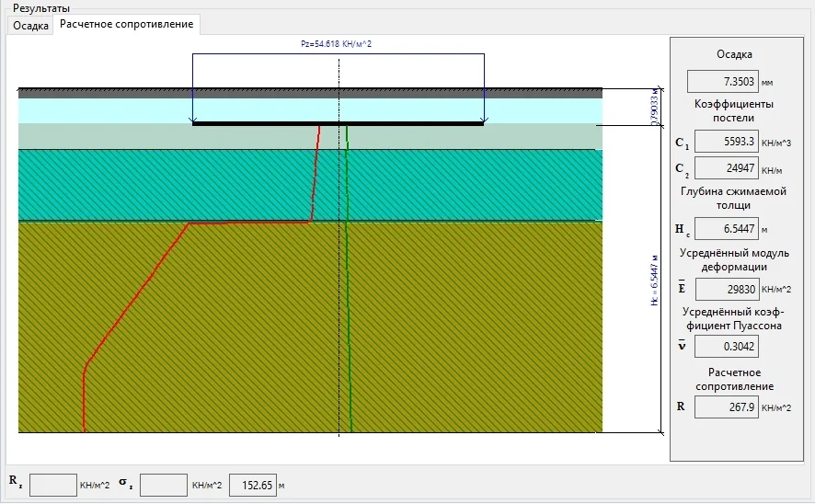Click the Hc = 6.5447 м dimension label

[x=654, y=281]
